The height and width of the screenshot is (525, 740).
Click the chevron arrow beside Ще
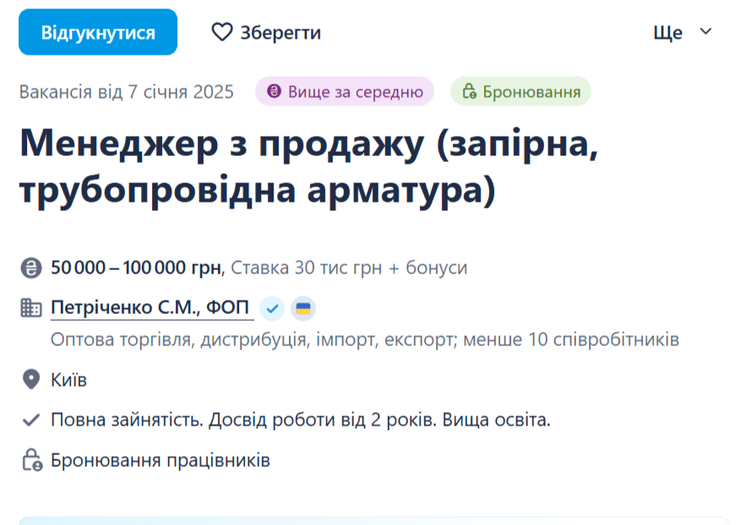click(x=706, y=31)
